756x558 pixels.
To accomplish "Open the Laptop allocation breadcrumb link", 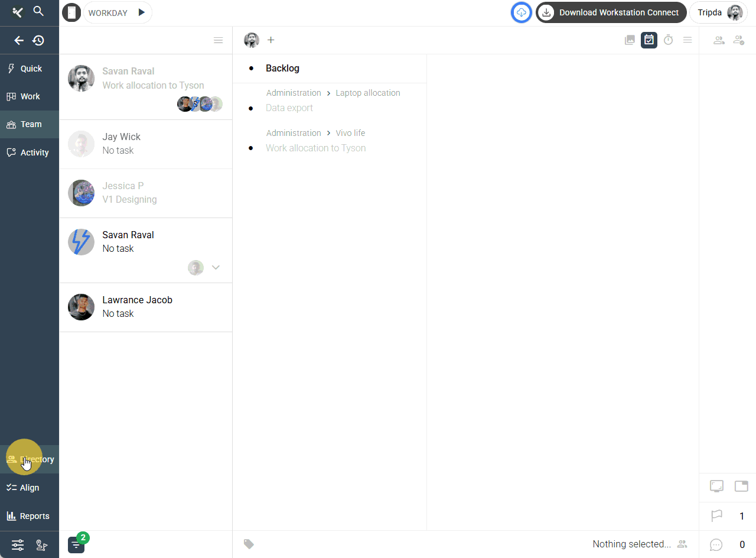I will [367, 93].
